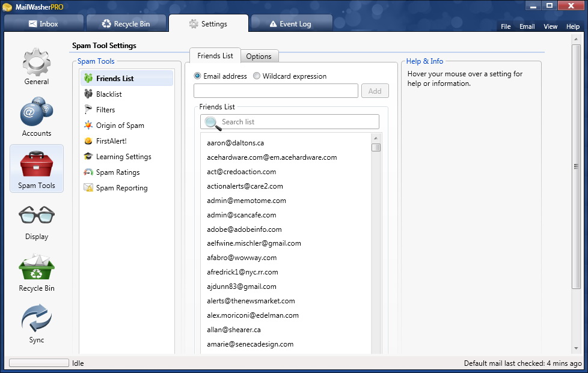Click the Spam Ratings gauge icon
588x373 pixels.
(88, 172)
